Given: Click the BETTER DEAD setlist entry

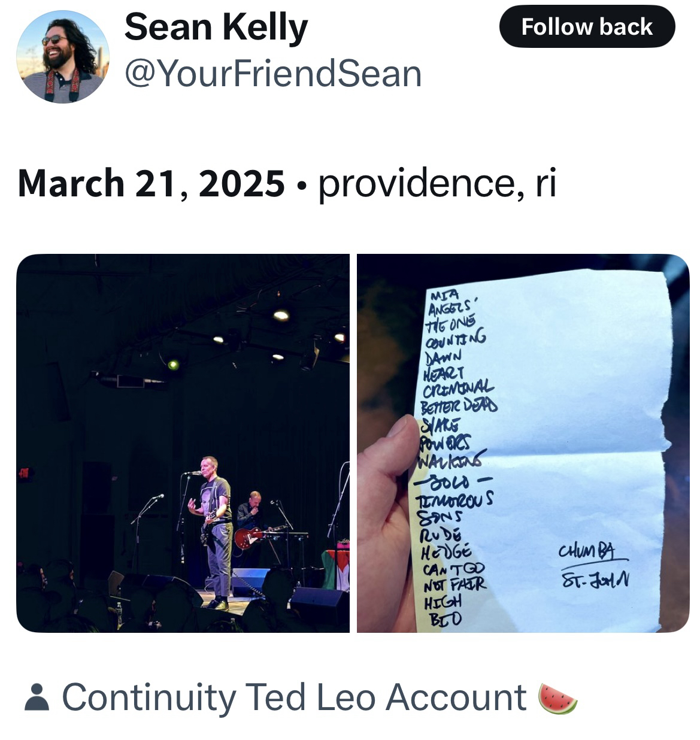Looking at the screenshot, I should point(459,407).
